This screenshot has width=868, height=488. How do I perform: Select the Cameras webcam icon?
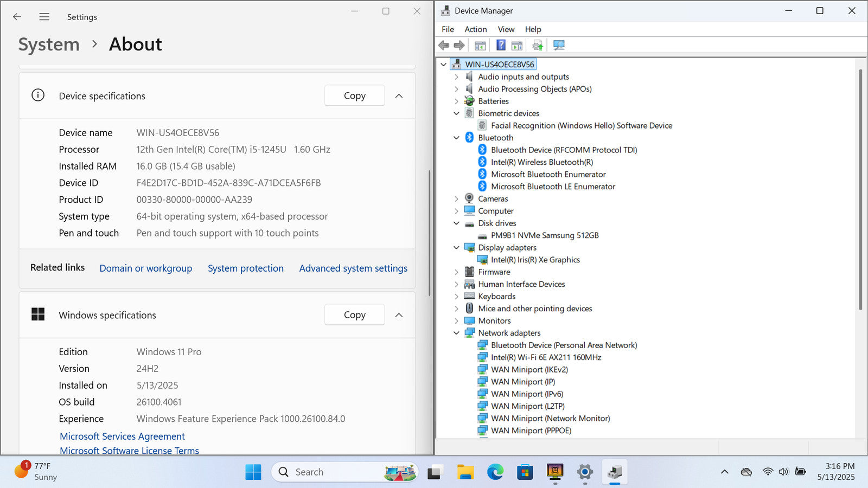click(x=469, y=198)
